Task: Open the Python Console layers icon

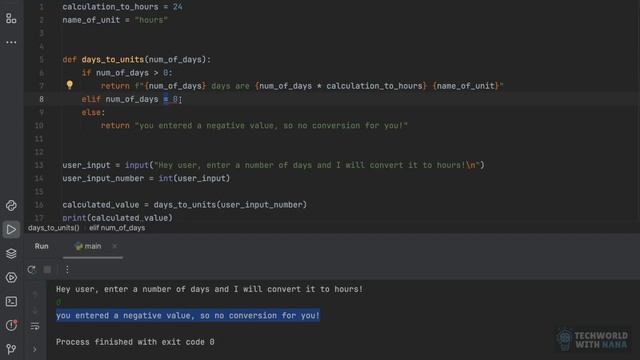Action: pos(11,253)
